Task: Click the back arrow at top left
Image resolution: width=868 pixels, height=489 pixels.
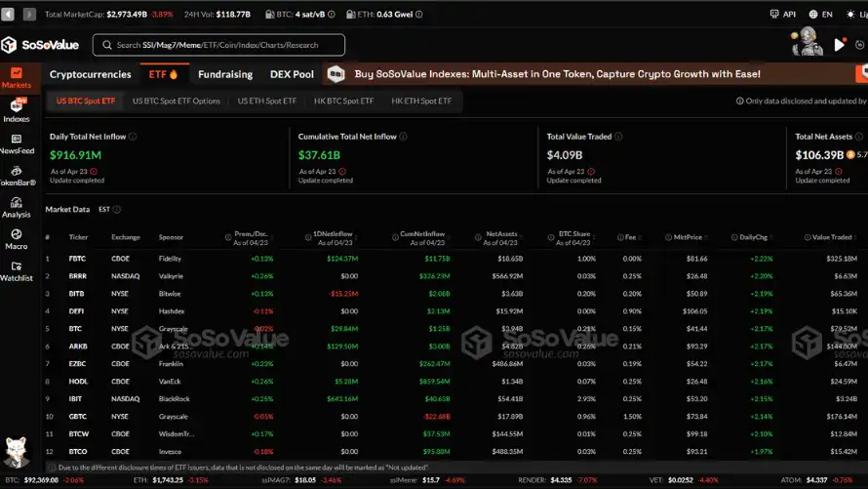Action: pyautogui.click(x=8, y=14)
